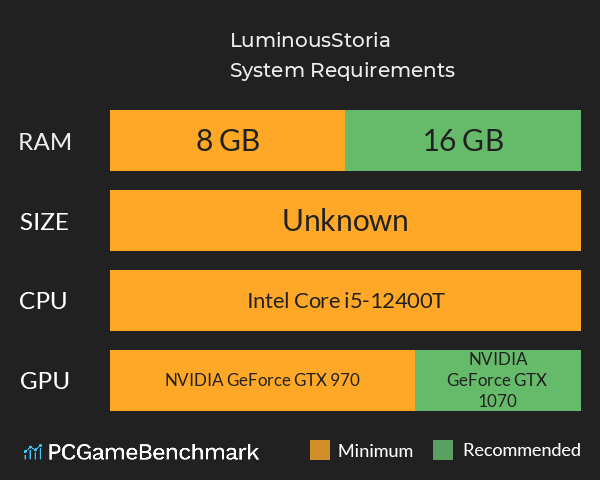
Task: Open the PCGameBenchmark brand name link
Action: pos(154,452)
